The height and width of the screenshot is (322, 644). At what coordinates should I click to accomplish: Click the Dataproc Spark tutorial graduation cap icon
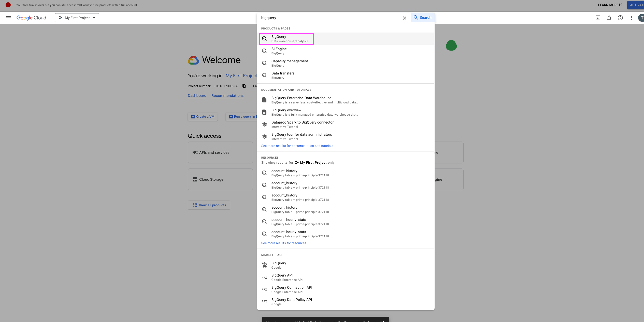pos(264,124)
